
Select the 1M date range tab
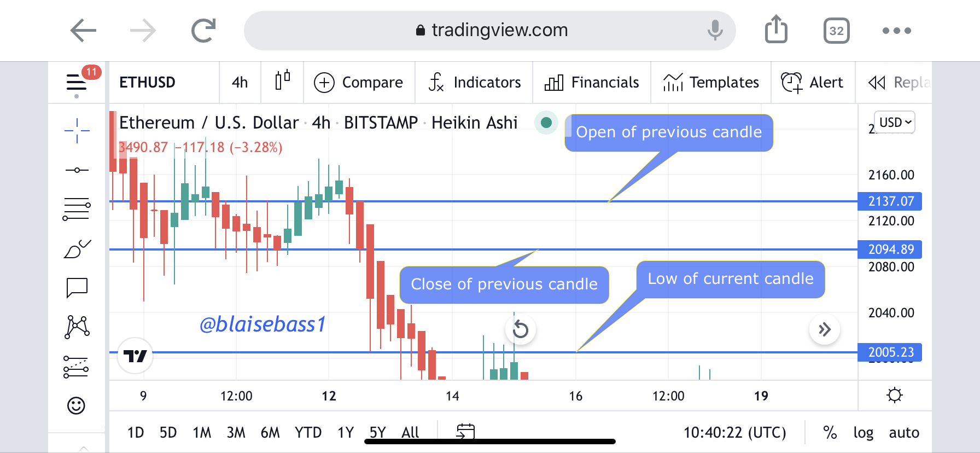[201, 433]
